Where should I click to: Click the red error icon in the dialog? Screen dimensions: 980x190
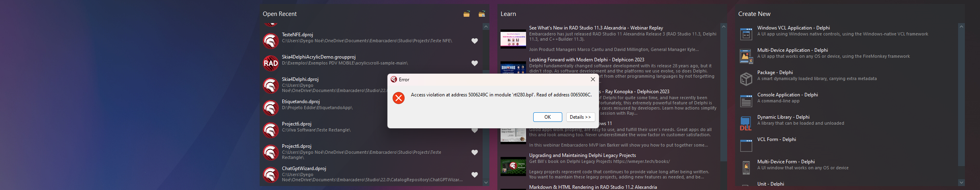399,98
